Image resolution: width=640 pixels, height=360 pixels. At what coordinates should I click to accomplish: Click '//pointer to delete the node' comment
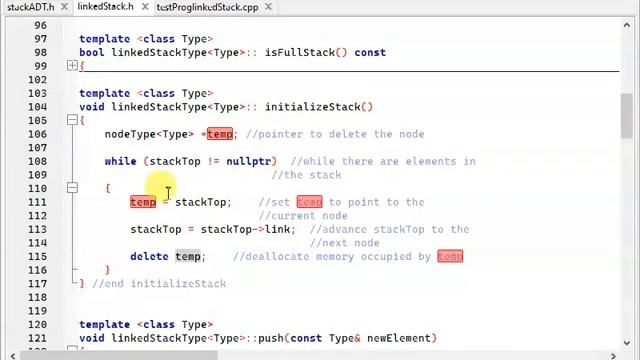(x=335, y=134)
